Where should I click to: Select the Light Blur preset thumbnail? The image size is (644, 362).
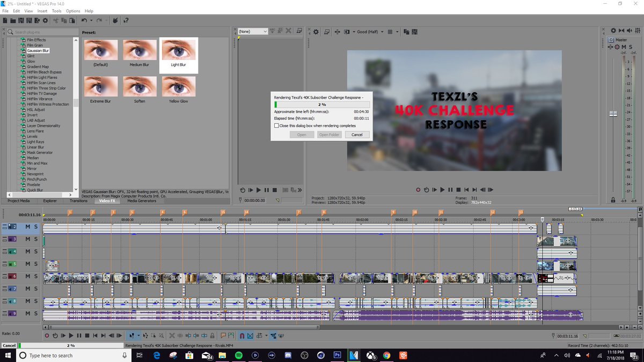pyautogui.click(x=179, y=55)
